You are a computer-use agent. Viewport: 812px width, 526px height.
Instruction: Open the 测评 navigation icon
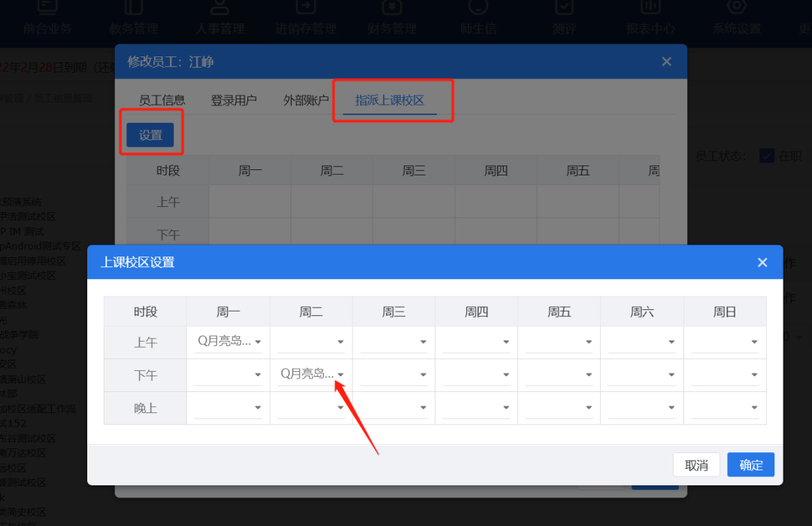[x=564, y=9]
